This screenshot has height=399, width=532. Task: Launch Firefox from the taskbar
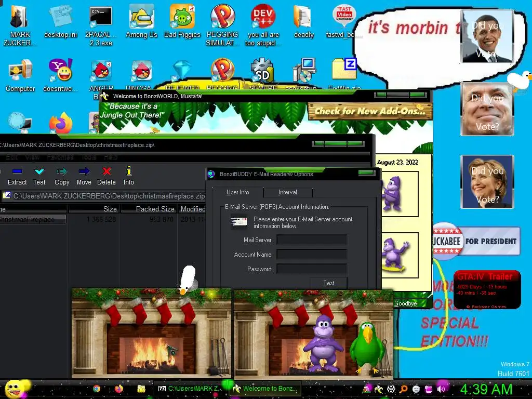pos(119,389)
